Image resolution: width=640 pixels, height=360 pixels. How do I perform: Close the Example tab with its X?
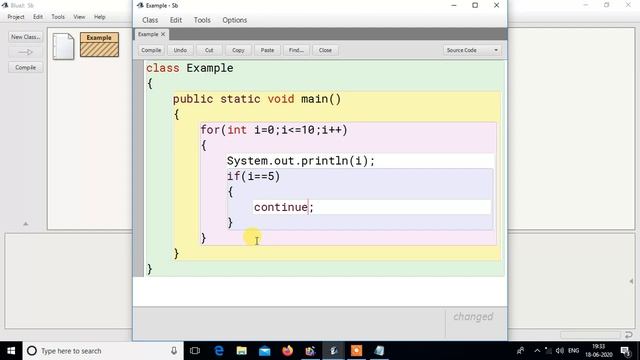[x=163, y=34]
